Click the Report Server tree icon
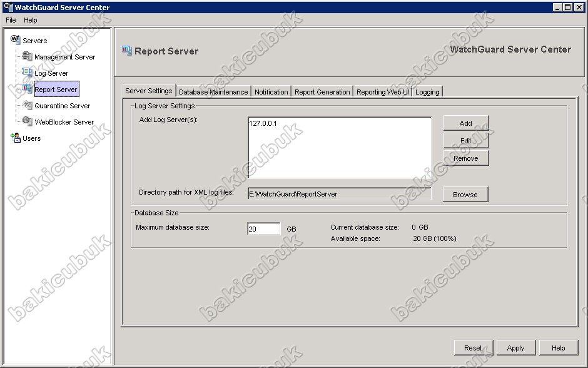 (x=28, y=88)
